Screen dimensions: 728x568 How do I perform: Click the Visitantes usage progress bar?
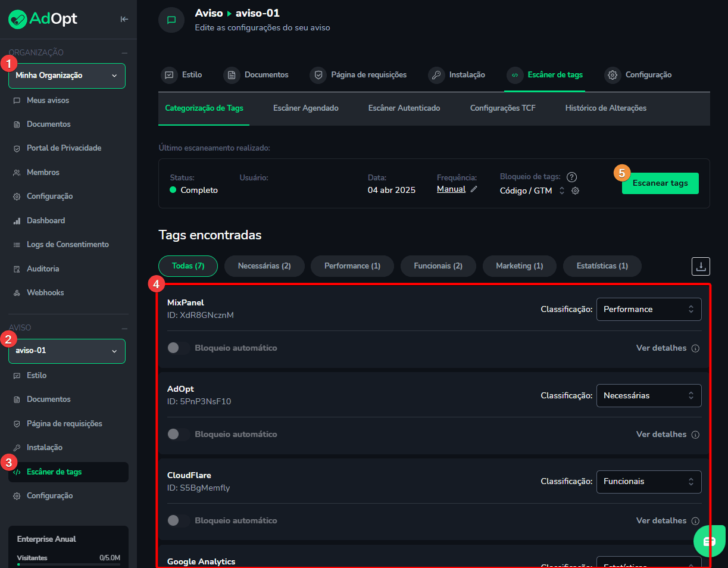click(x=68, y=564)
